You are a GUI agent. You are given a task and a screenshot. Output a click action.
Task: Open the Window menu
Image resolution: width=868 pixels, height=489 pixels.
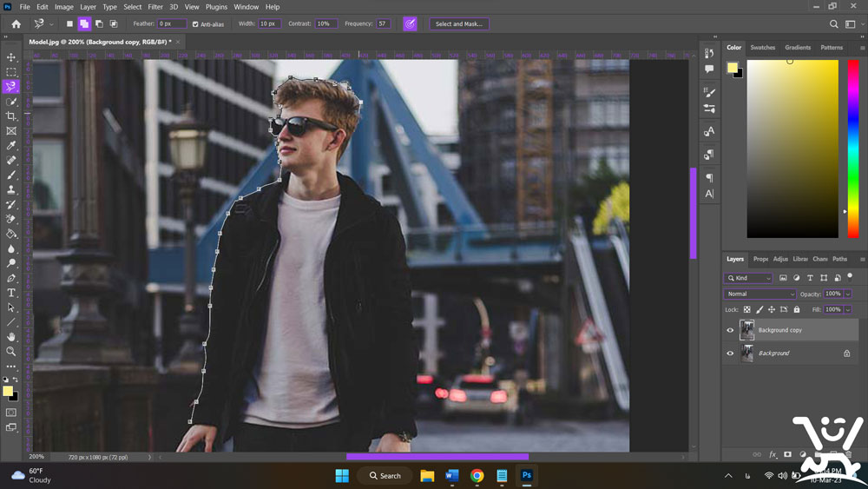tap(246, 7)
